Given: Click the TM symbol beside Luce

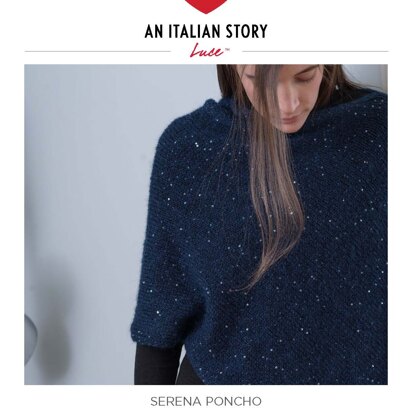Looking at the screenshot, I should pyautogui.click(x=228, y=50).
